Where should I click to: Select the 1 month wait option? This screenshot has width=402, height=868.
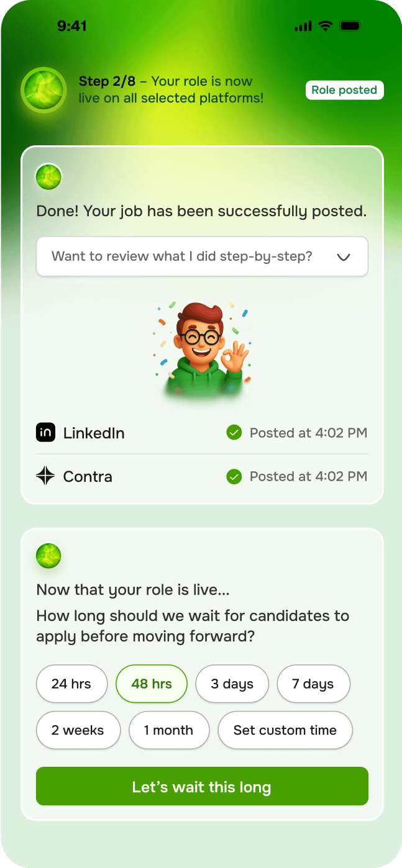[169, 730]
